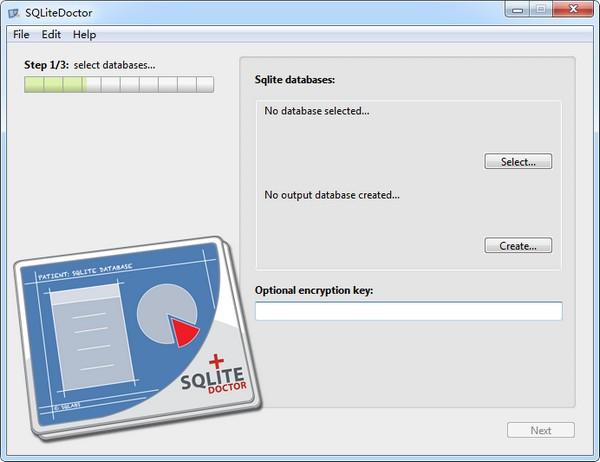Click the step progress bar
Viewport: 600px width, 462px height.
click(119, 84)
